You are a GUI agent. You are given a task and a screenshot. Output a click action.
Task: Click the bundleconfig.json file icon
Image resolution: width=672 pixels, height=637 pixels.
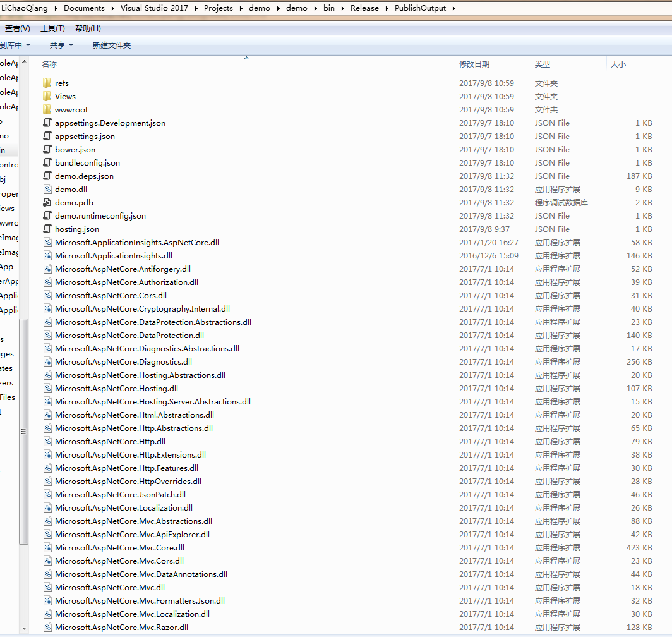tap(47, 162)
